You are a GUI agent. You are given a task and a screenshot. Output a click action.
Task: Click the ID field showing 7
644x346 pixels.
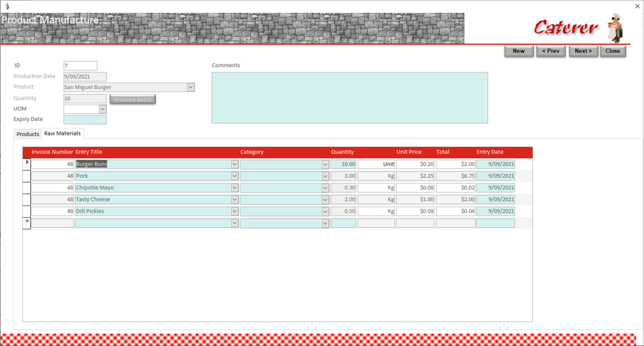(x=80, y=66)
